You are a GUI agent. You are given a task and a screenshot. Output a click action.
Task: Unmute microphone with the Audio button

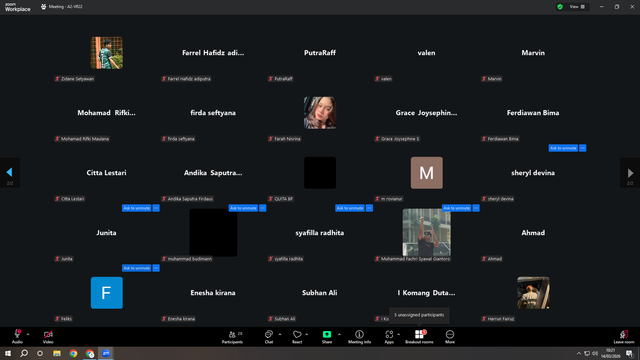[x=17, y=336]
